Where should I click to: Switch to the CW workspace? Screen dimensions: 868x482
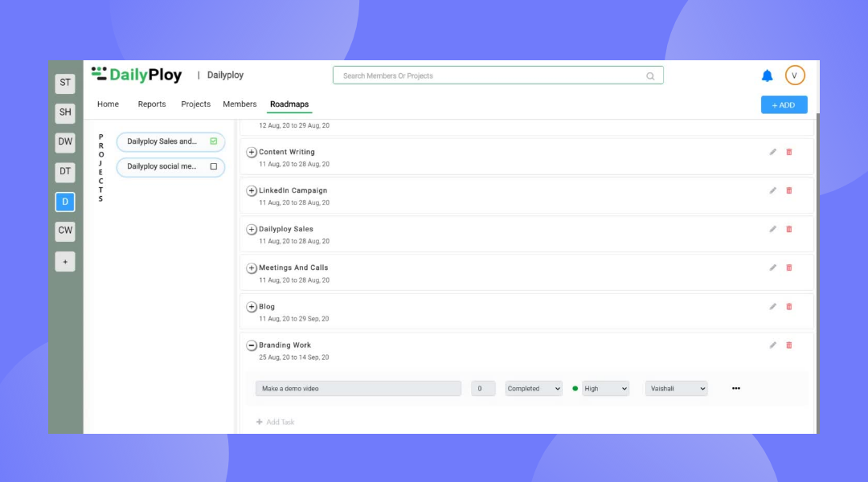(x=65, y=231)
